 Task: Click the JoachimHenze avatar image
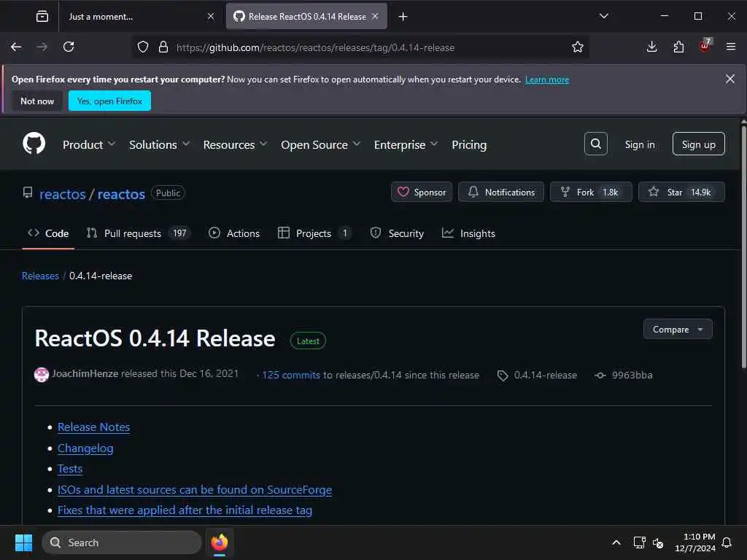[x=42, y=375]
